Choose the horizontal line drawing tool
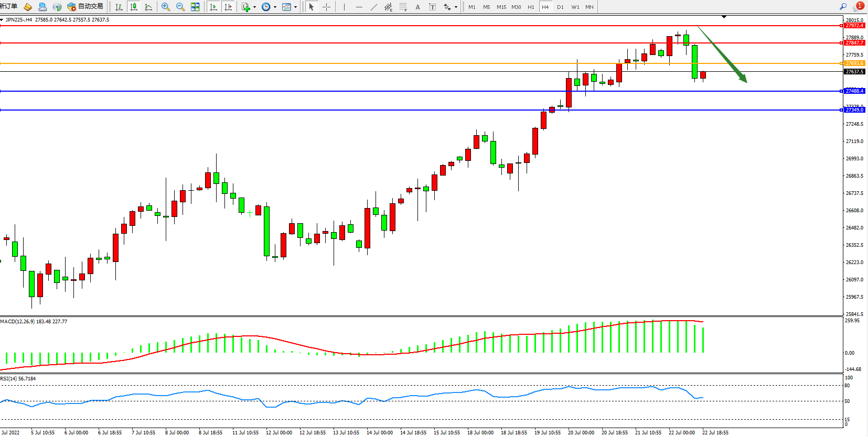 359,7
